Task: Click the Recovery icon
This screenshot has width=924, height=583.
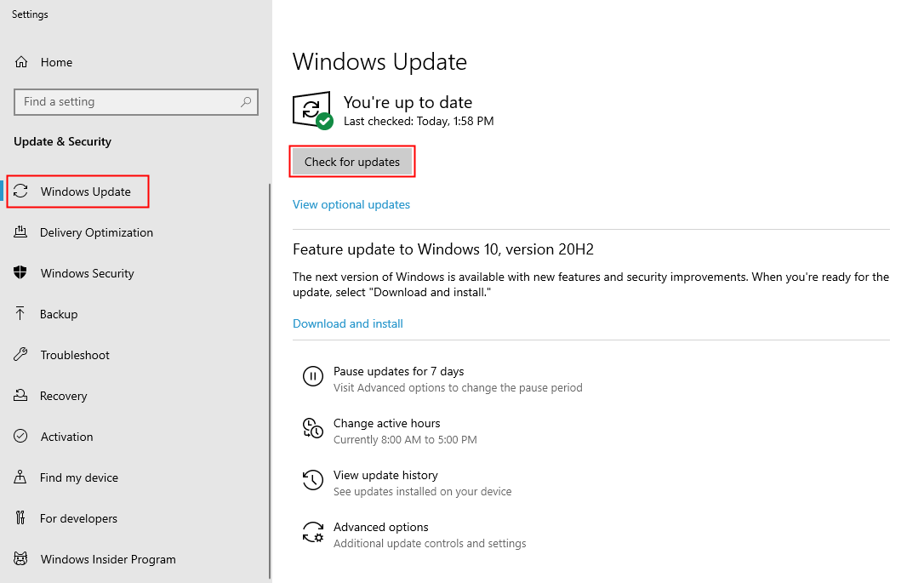Action: click(20, 395)
